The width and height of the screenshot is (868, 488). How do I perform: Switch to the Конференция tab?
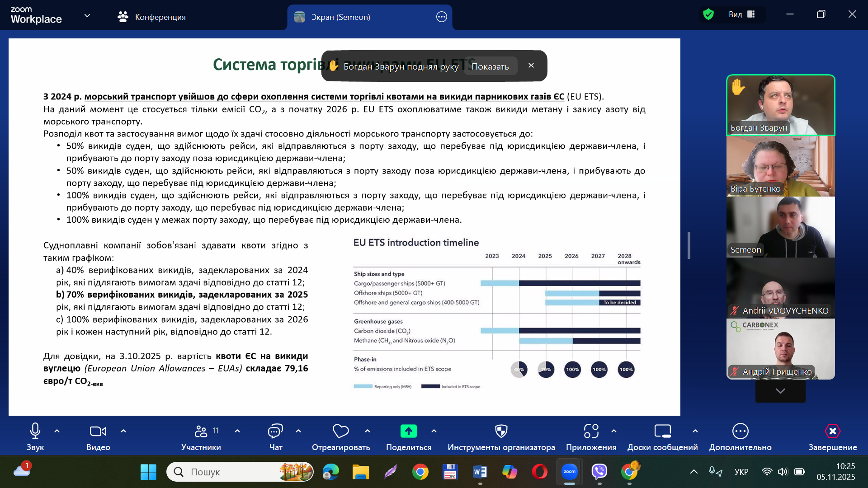[151, 17]
